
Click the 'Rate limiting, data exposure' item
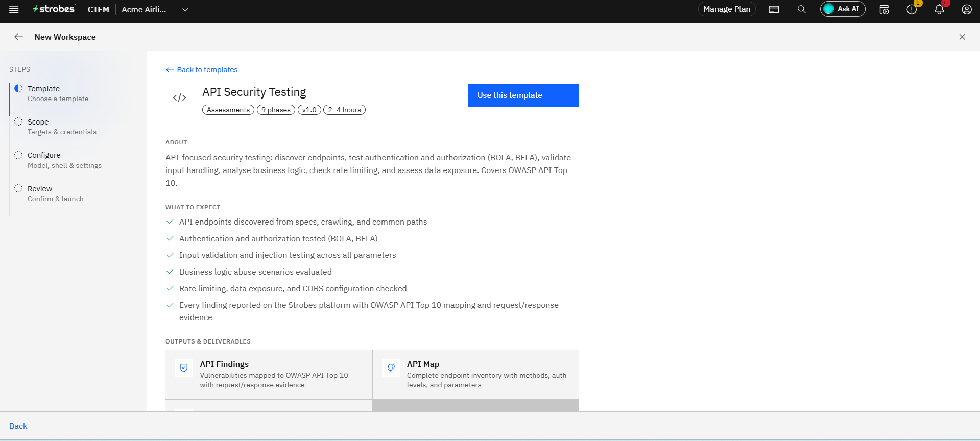point(293,289)
